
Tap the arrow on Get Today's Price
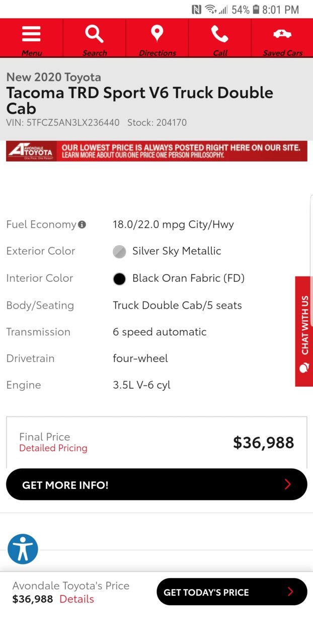pyautogui.click(x=290, y=592)
